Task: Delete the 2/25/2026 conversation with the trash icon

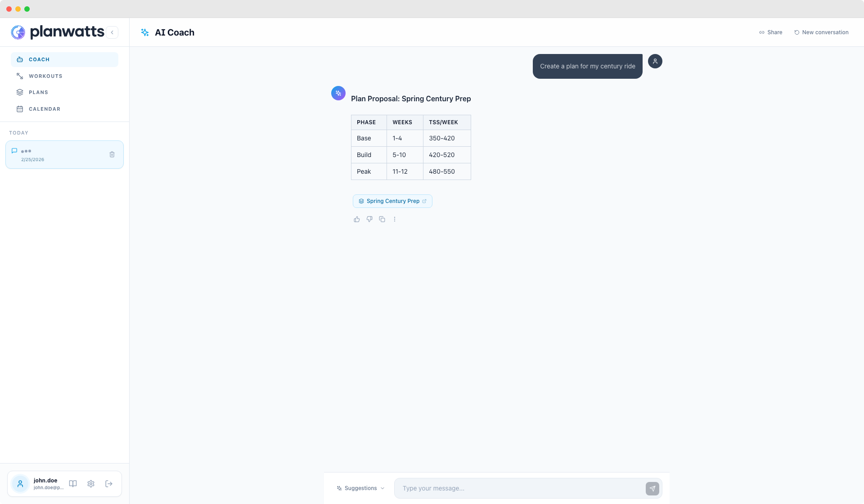Action: tap(112, 154)
